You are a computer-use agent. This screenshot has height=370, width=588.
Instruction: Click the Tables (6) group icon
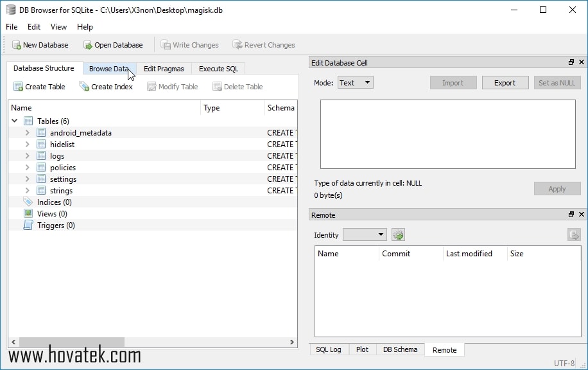click(28, 121)
